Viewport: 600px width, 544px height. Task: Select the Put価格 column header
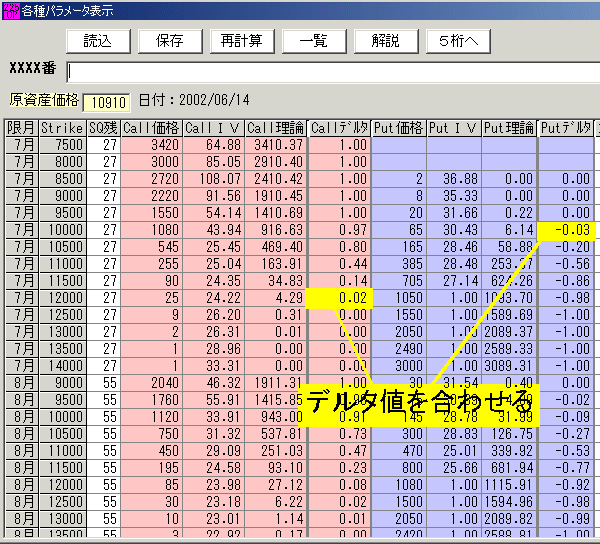(399, 128)
